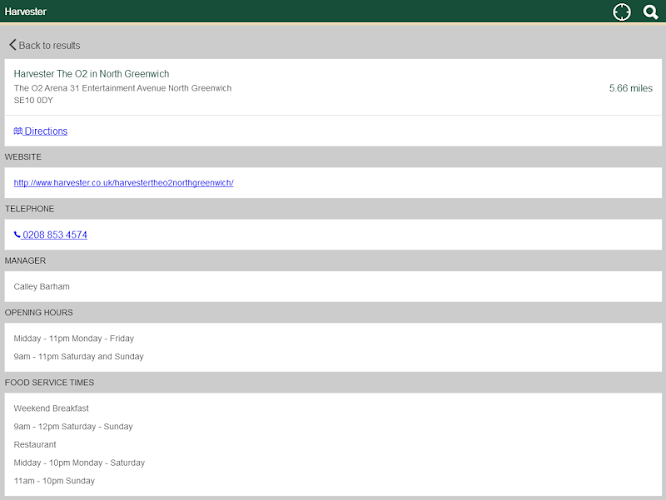Image resolution: width=666 pixels, height=500 pixels.
Task: Click Harvester The O2 in North Greenwich title
Action: (x=91, y=74)
